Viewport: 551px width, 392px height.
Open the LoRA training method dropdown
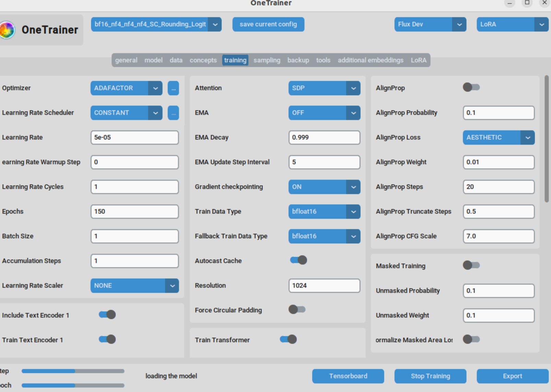click(x=513, y=24)
